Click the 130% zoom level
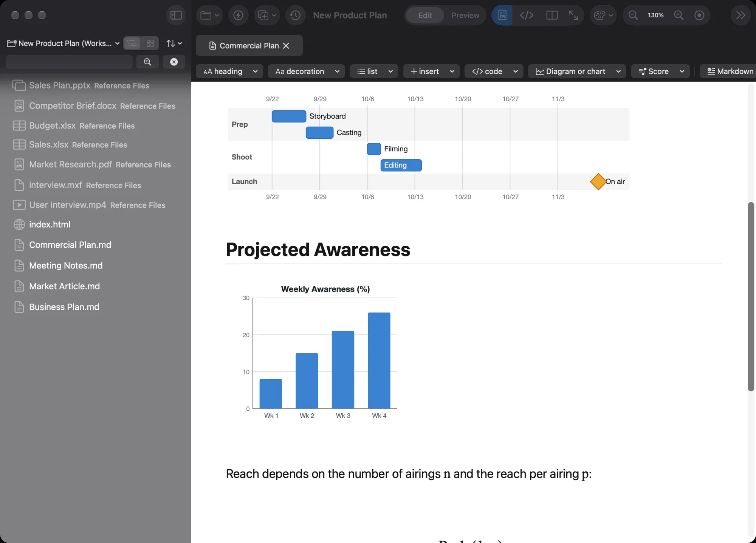This screenshot has height=543, width=756. [x=655, y=15]
